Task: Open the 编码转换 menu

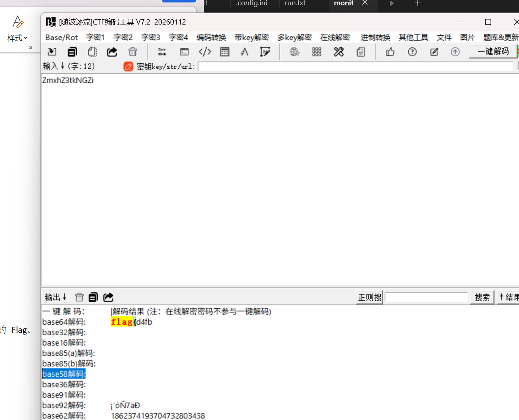Action: coord(211,38)
